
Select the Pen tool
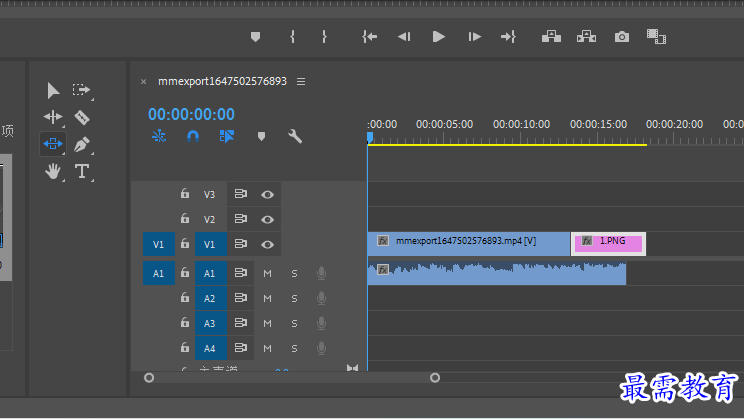pyautogui.click(x=82, y=144)
